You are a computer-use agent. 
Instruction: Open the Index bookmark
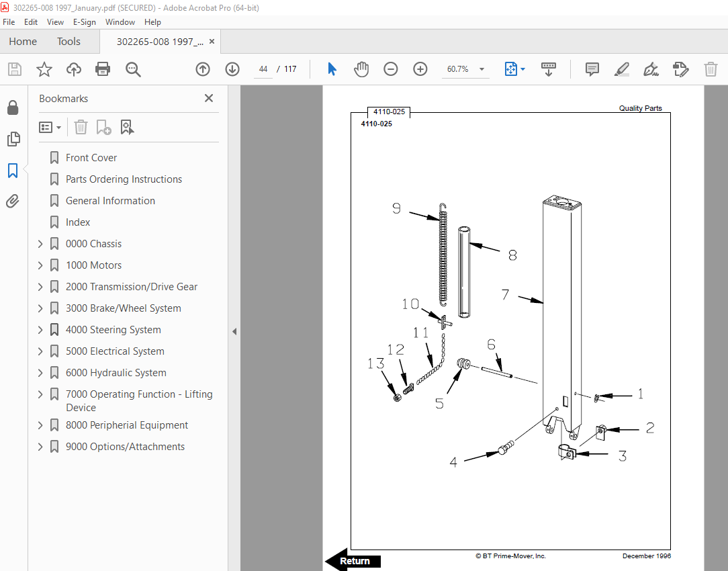pos(77,222)
